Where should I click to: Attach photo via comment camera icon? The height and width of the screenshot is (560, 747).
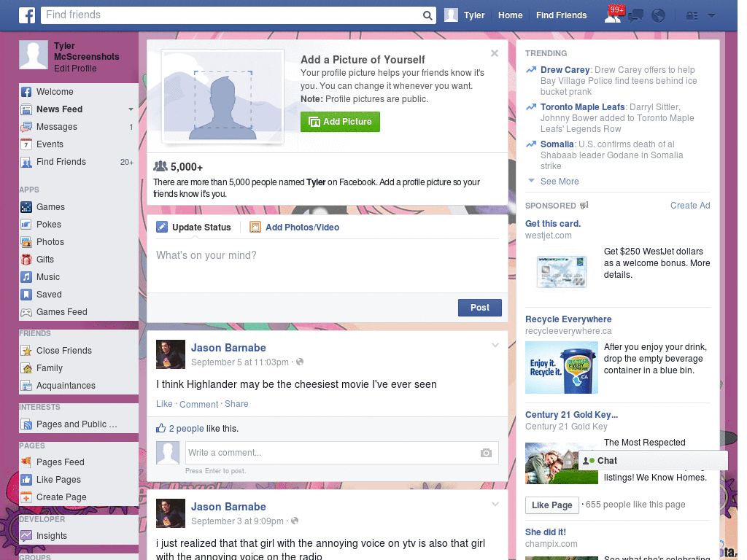[486, 453]
